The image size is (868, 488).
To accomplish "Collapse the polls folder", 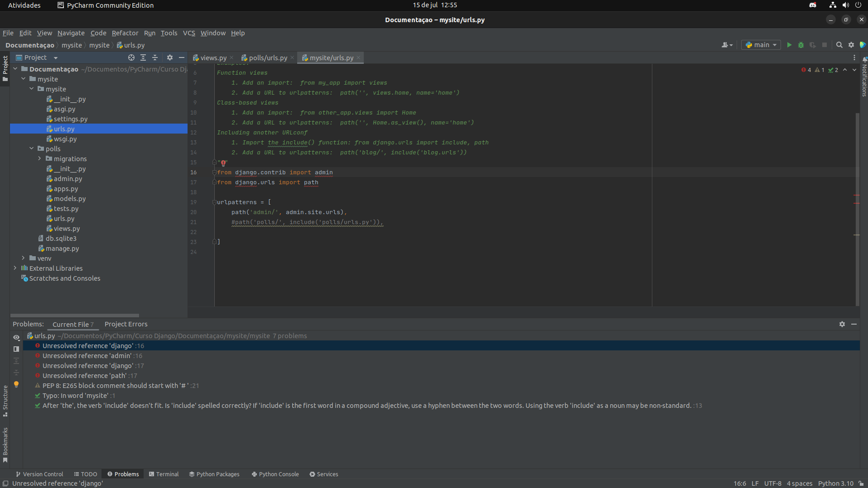I will click(x=32, y=148).
